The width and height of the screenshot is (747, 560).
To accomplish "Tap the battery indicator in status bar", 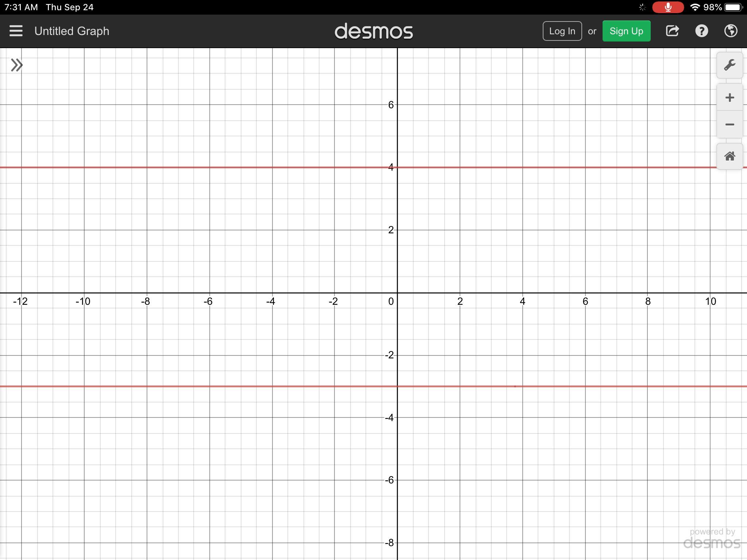I will click(x=733, y=7).
